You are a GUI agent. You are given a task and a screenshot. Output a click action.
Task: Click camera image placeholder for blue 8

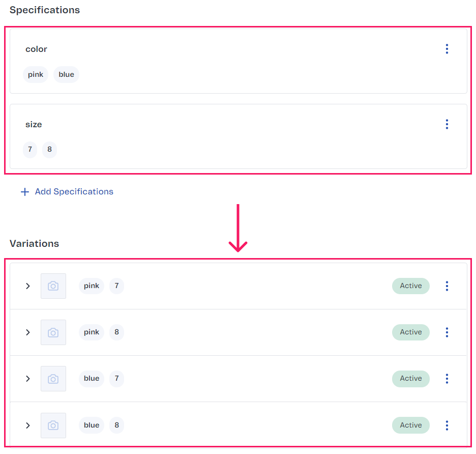pyautogui.click(x=53, y=425)
